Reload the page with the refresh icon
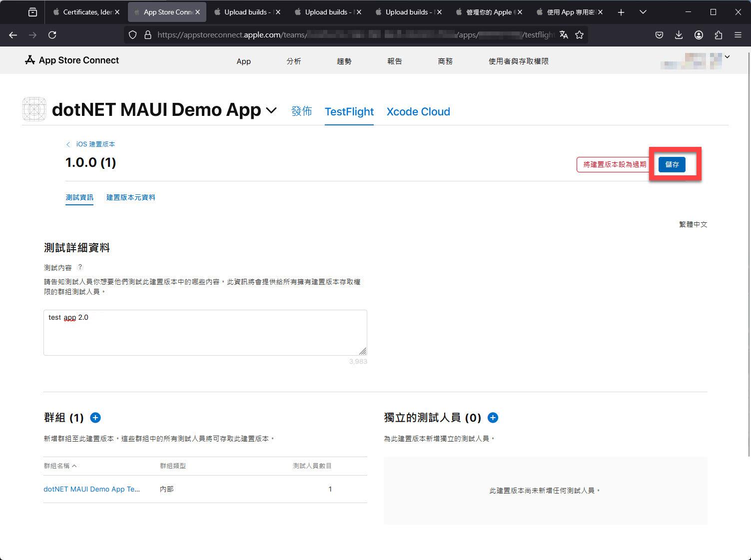Image resolution: width=751 pixels, height=560 pixels. point(52,34)
